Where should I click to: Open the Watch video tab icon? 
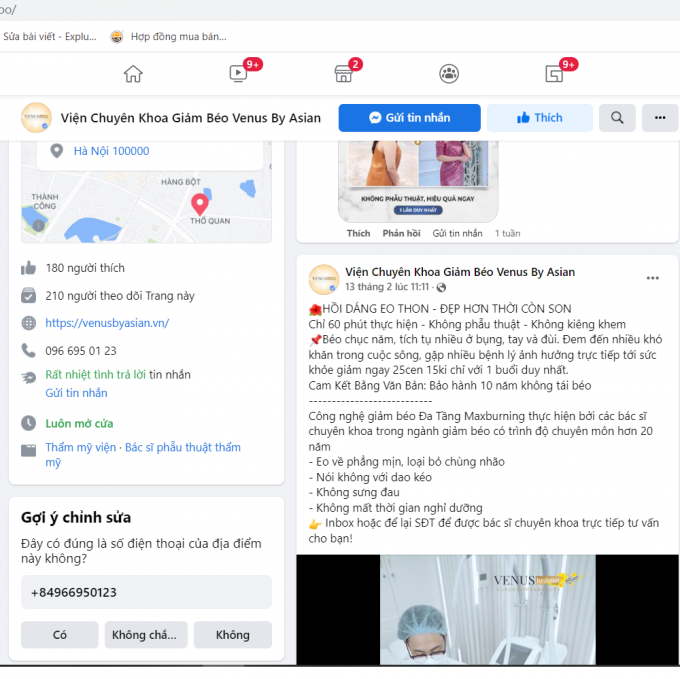(238, 73)
